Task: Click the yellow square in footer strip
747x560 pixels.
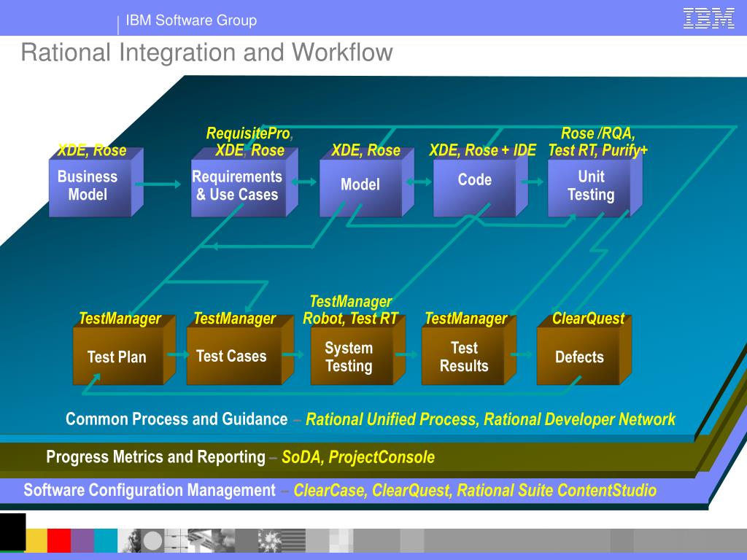Action: click(x=36, y=540)
